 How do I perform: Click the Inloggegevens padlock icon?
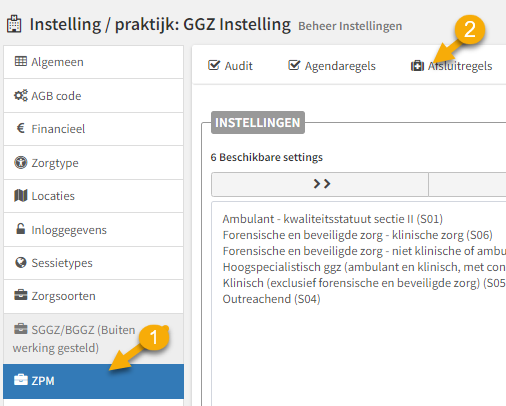(21, 229)
